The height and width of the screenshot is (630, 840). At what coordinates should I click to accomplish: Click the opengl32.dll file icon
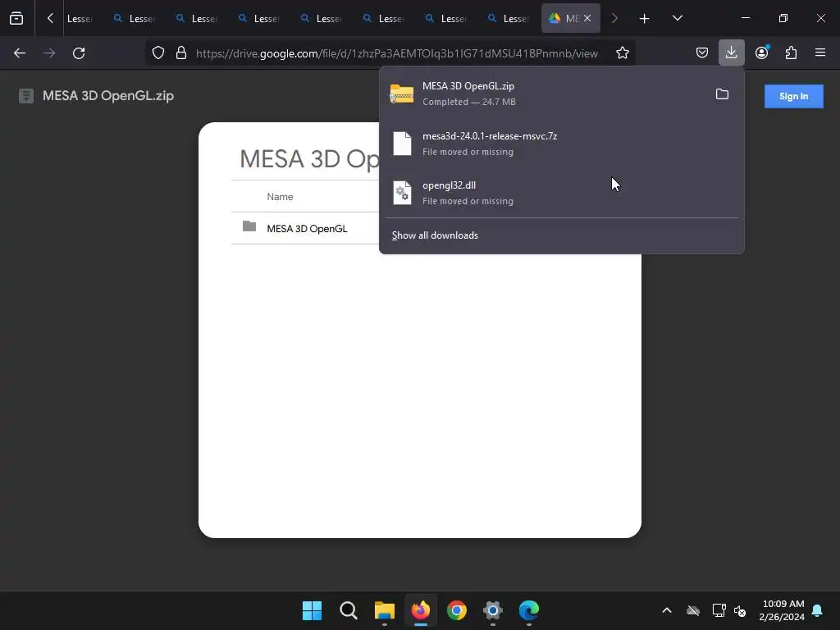point(402,193)
